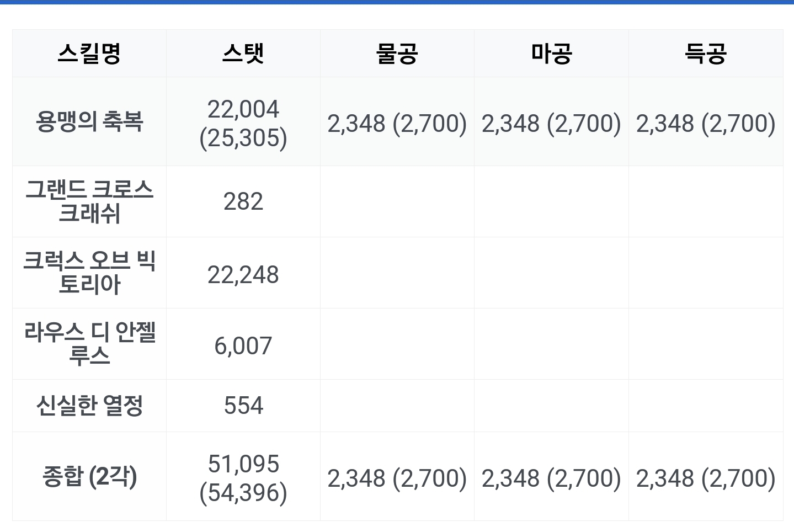This screenshot has width=794, height=532.
Task: Click the 스킬명 column header
Action: pyautogui.click(x=89, y=54)
